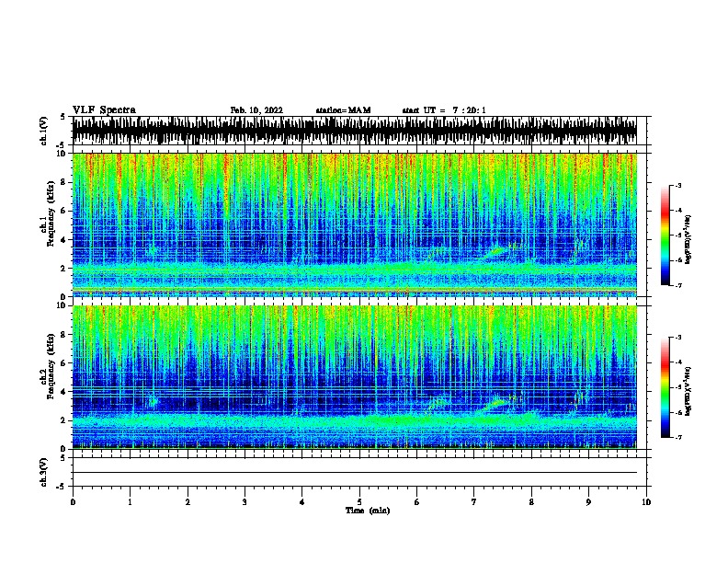Click lower colorbar "-3" tick label

pyautogui.click(x=678, y=338)
